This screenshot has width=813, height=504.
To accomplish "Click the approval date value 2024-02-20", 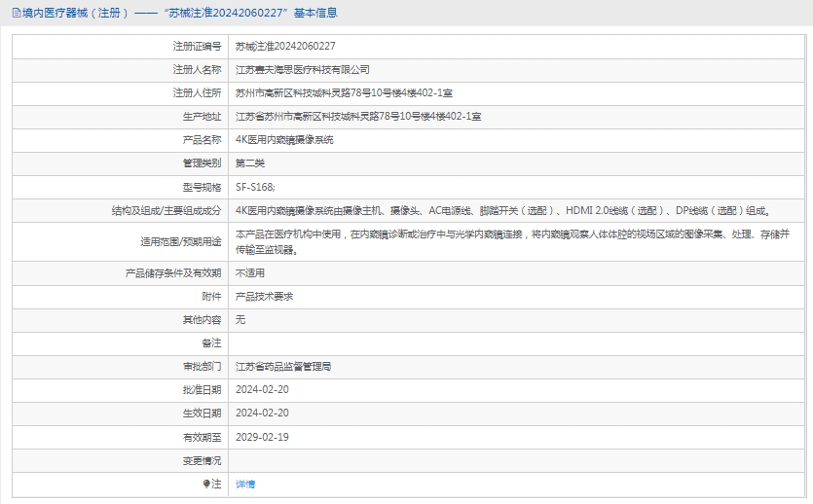I will (x=262, y=389).
